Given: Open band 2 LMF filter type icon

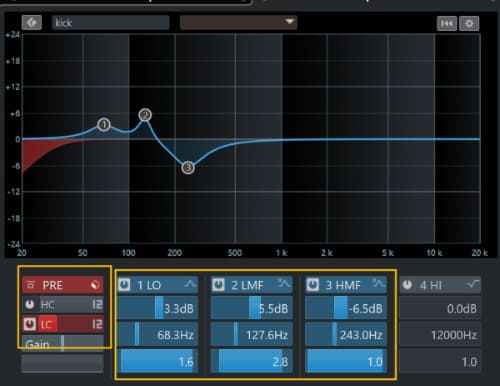Looking at the screenshot, I should [x=284, y=284].
